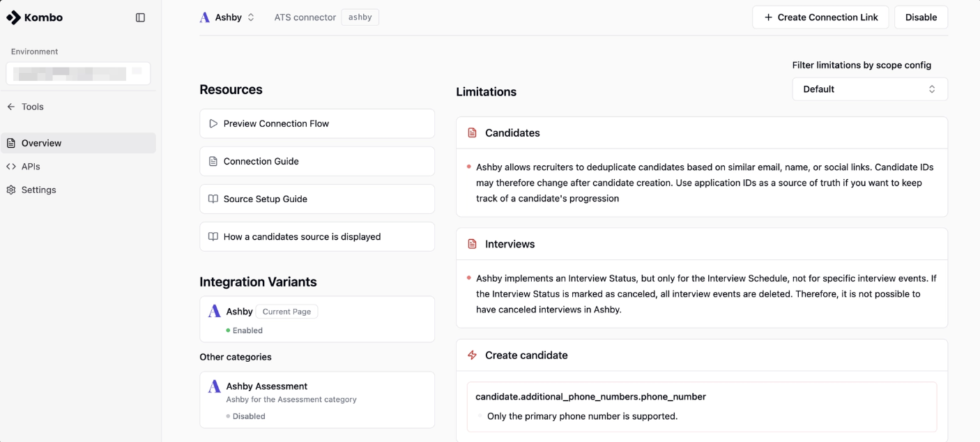The image size is (980, 442).
Task: Click the Current Page badge
Action: (x=286, y=312)
